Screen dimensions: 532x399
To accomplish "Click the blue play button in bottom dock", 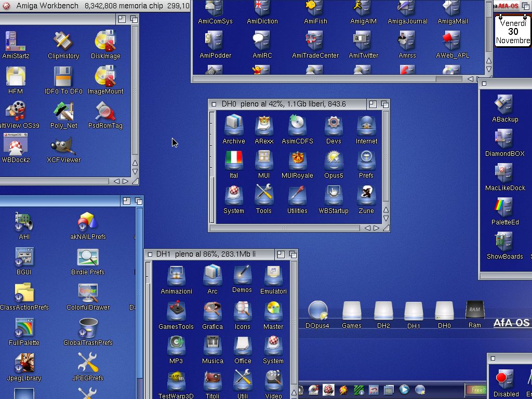I will pos(404,390).
